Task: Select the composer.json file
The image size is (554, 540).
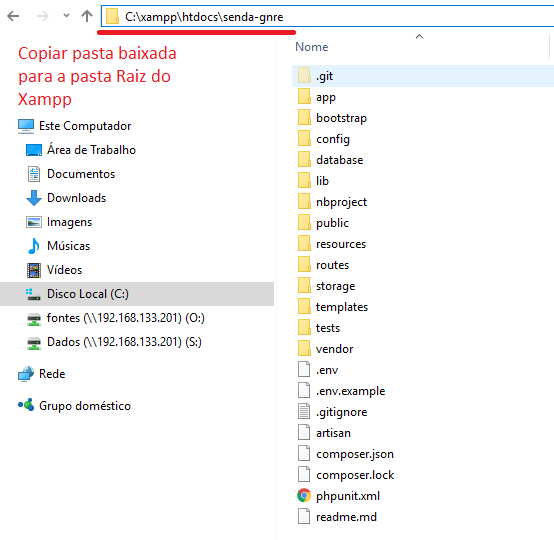Action: coord(346,454)
